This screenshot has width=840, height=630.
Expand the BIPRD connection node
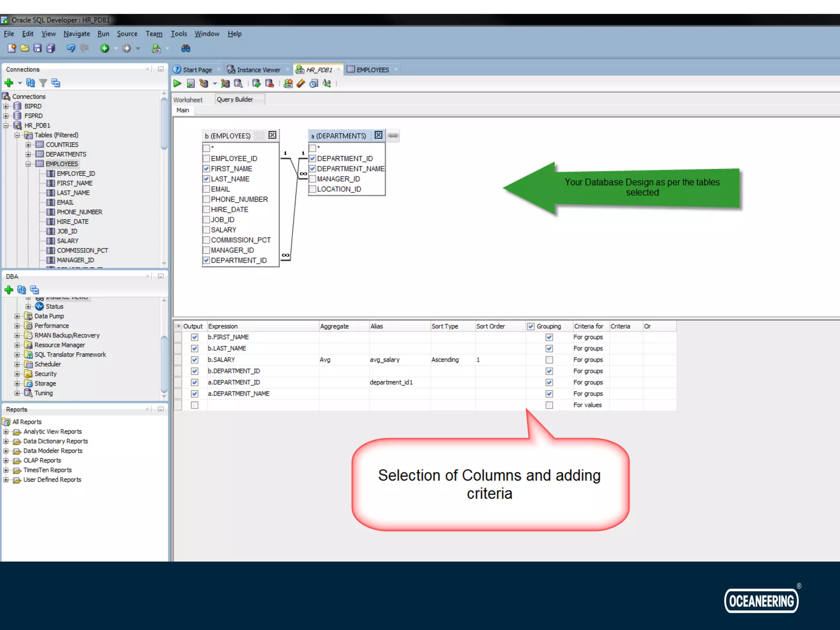click(6, 106)
